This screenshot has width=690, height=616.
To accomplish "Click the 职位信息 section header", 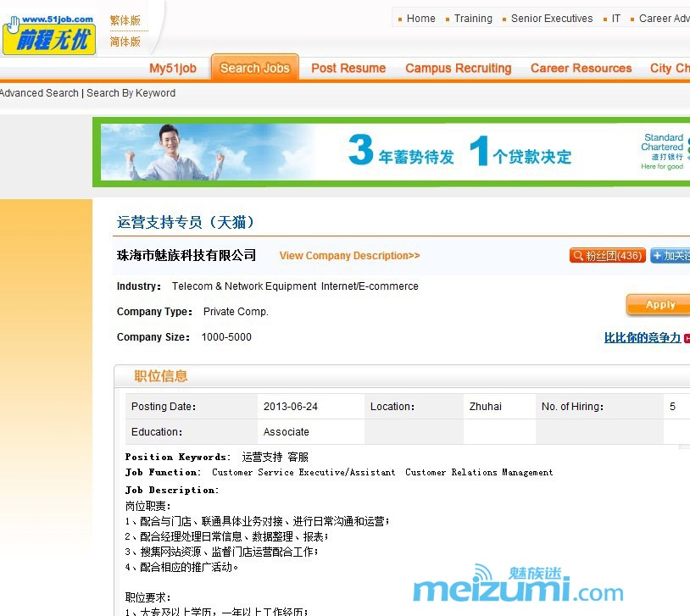I will click(160, 375).
